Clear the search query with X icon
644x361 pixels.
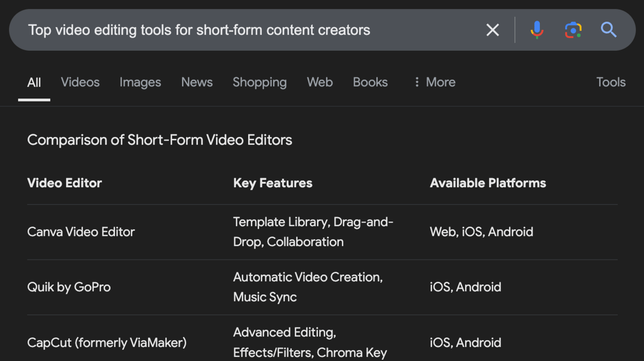pos(492,30)
